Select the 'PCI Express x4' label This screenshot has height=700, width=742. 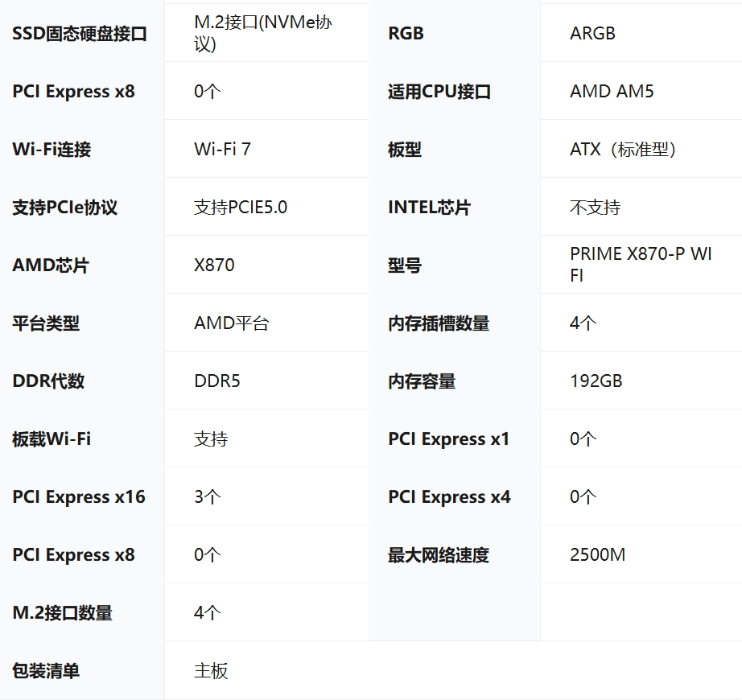(450, 496)
